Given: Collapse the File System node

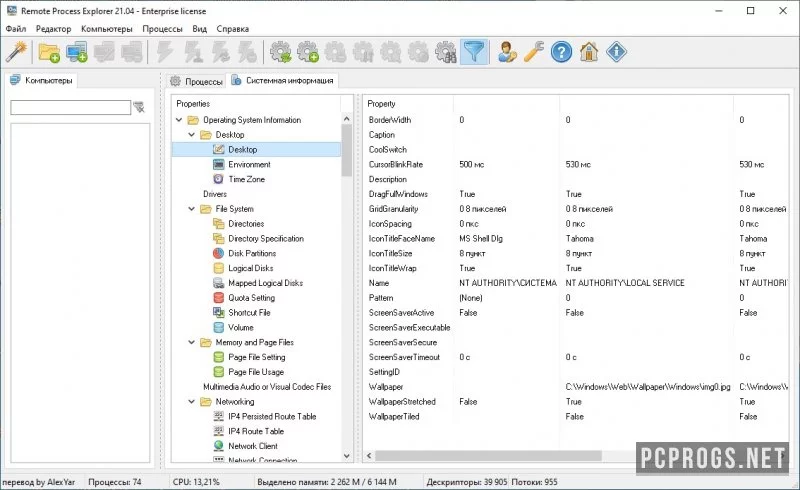Looking at the screenshot, I should click(x=192, y=209).
